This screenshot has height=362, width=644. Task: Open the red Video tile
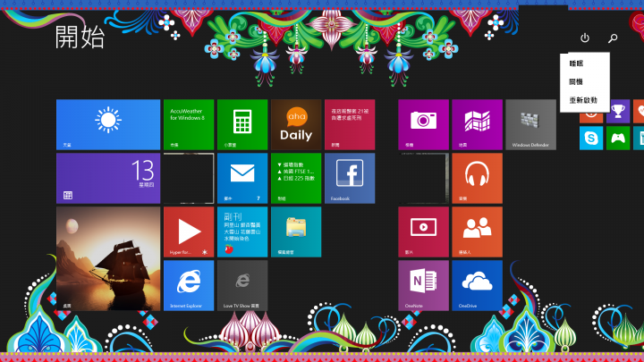coord(423,232)
